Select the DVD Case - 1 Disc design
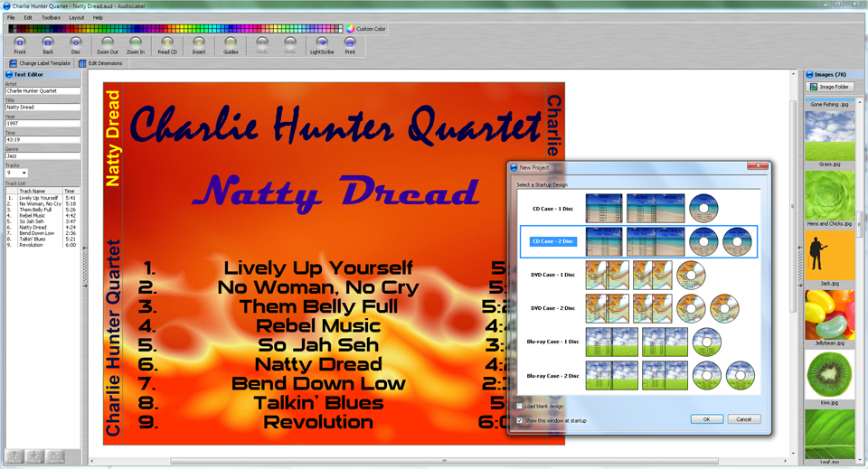 [x=638, y=275]
